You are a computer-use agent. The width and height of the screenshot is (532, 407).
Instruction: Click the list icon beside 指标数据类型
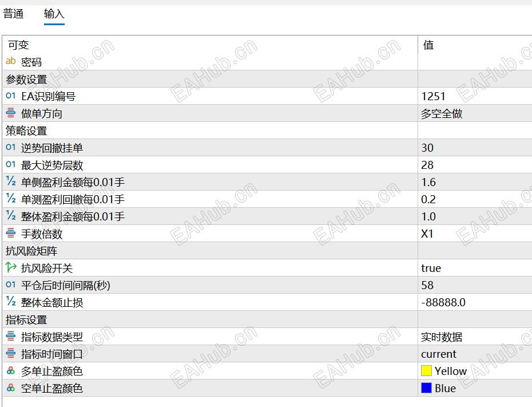(x=10, y=337)
